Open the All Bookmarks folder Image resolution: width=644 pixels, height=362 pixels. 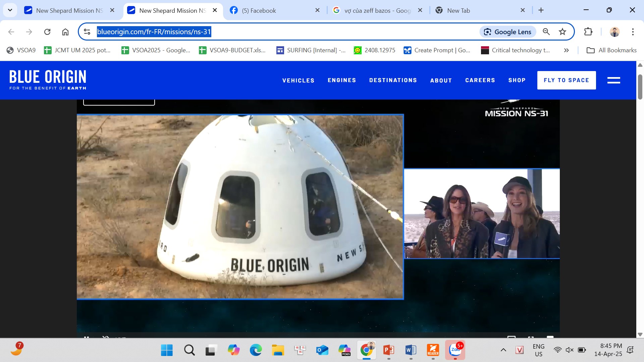tap(611, 50)
